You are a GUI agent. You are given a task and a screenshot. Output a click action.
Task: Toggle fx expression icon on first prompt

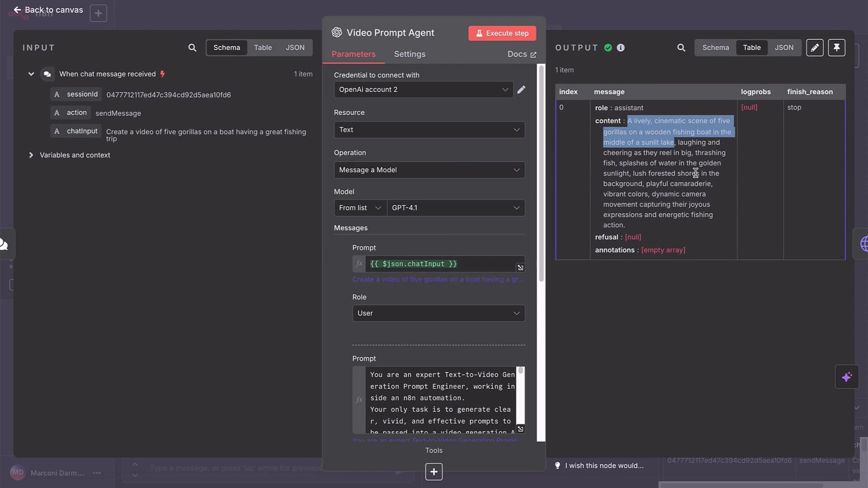click(x=359, y=264)
